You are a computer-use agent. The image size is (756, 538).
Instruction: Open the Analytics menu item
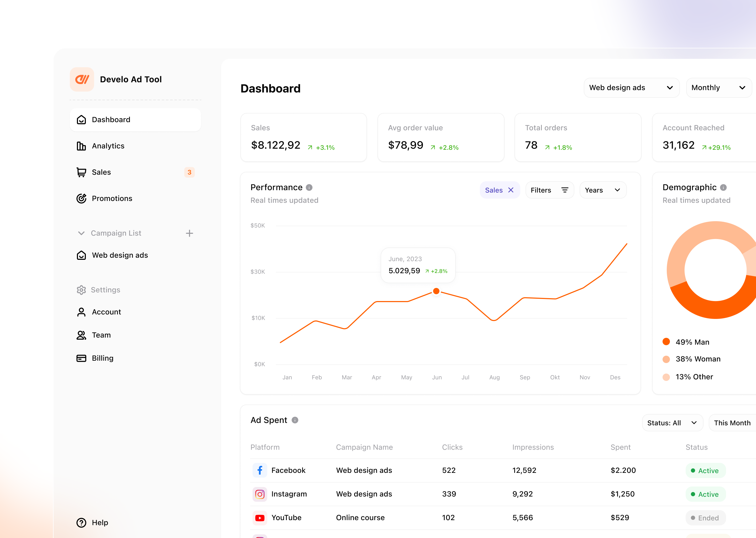[135, 146]
